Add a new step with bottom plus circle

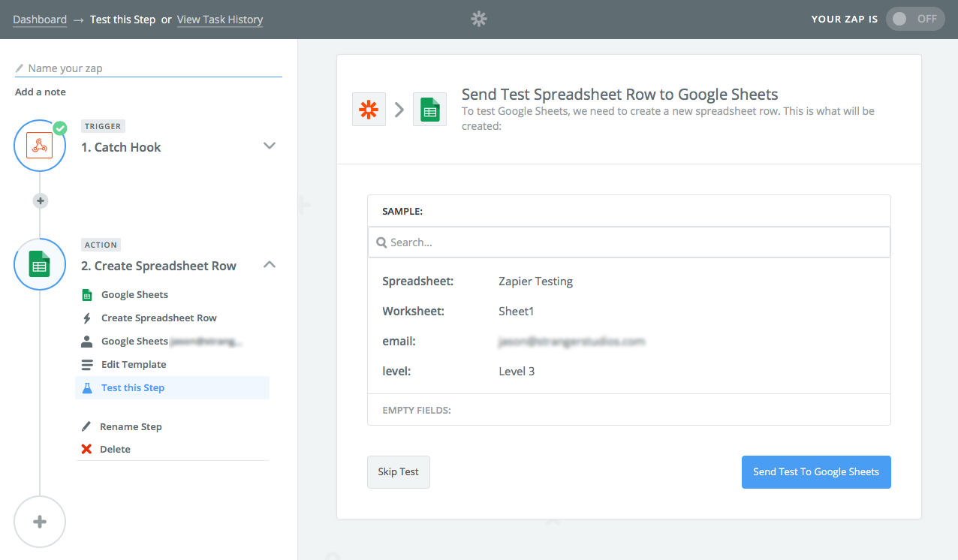tap(40, 522)
